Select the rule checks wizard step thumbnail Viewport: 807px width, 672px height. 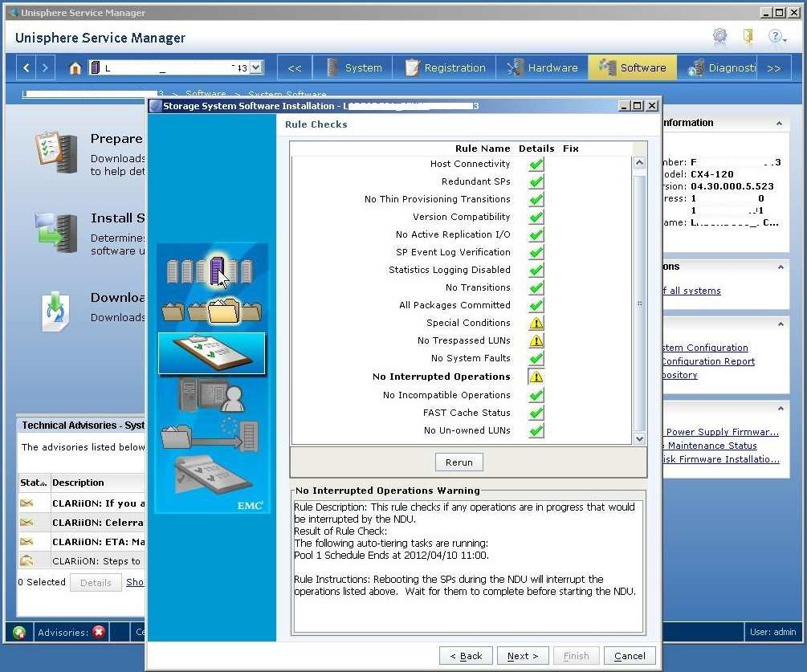point(211,353)
